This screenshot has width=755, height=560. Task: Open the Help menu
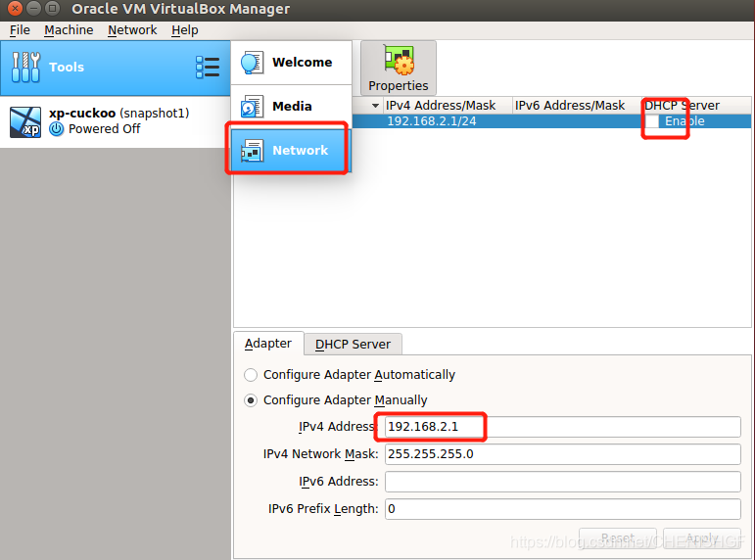pos(185,30)
